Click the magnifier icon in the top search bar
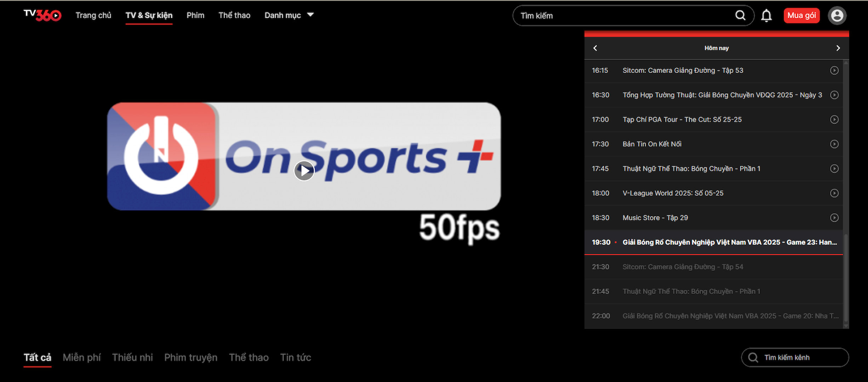This screenshot has width=868, height=382. tap(740, 15)
